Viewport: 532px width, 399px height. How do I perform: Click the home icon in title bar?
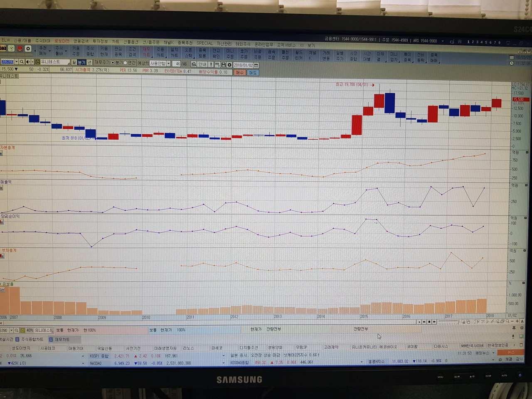click(459, 42)
